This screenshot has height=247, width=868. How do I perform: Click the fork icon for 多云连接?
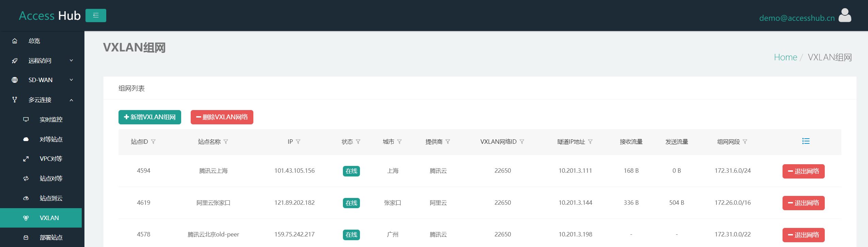15,100
